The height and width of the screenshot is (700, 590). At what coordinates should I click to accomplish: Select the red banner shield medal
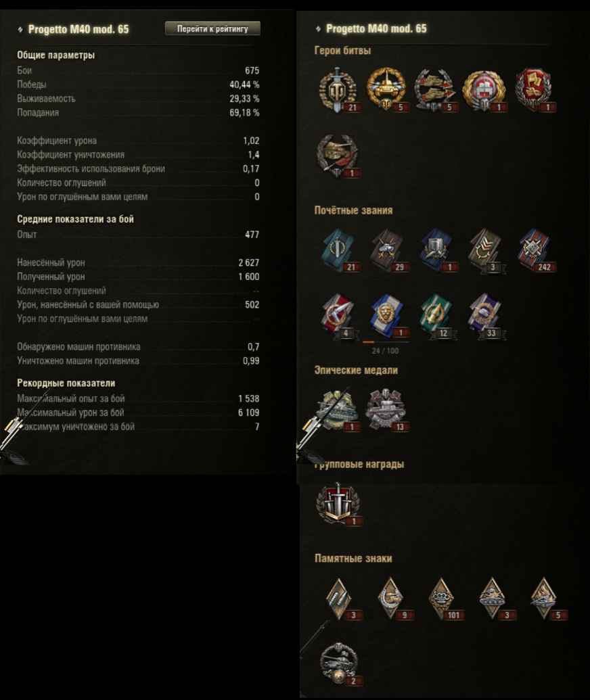[x=534, y=89]
